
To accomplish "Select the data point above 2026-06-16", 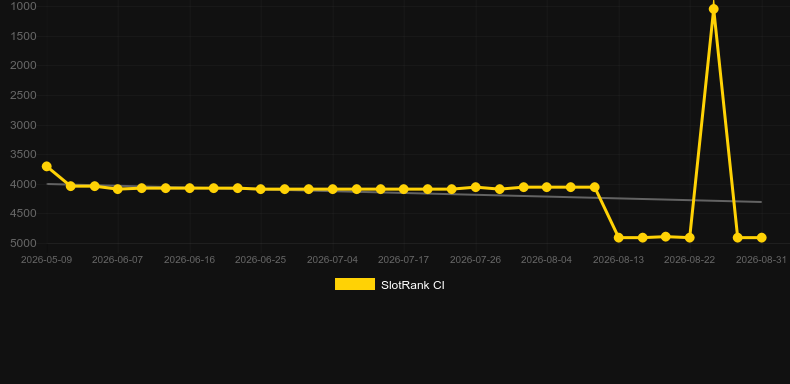I will pyautogui.click(x=189, y=188).
